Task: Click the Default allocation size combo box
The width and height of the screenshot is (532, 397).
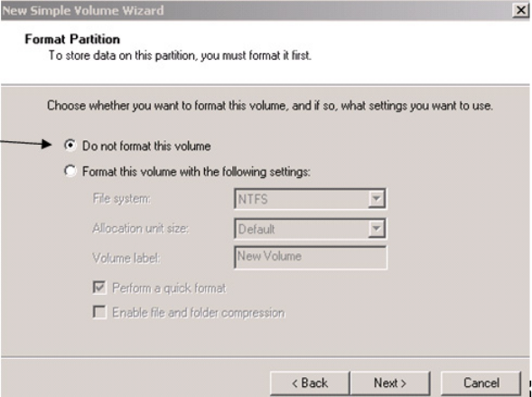Action: click(x=310, y=229)
